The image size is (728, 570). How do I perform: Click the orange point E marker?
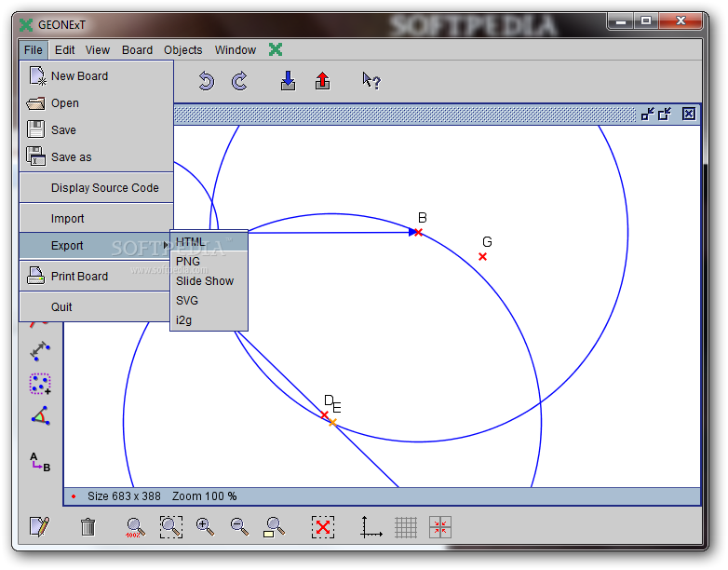pyautogui.click(x=332, y=422)
